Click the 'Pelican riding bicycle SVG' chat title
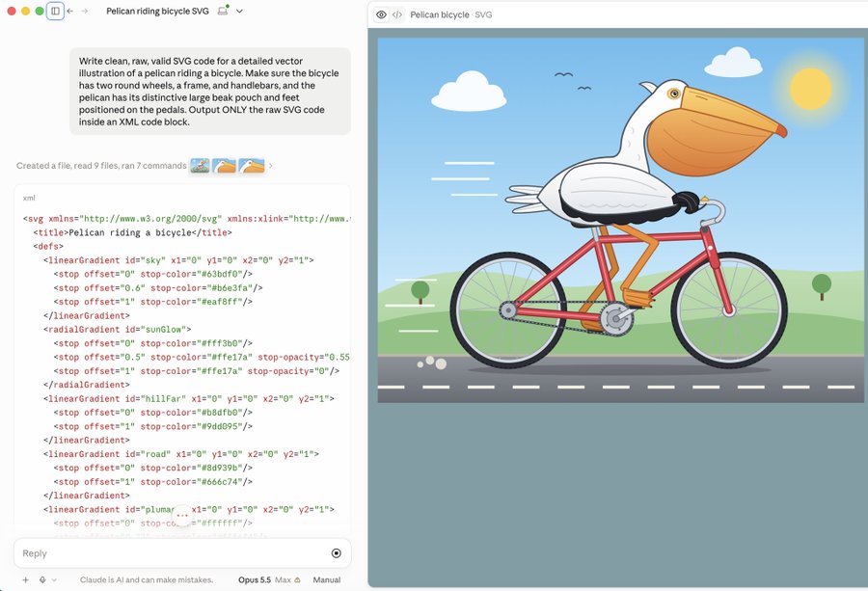This screenshot has height=591, width=868. click(157, 11)
